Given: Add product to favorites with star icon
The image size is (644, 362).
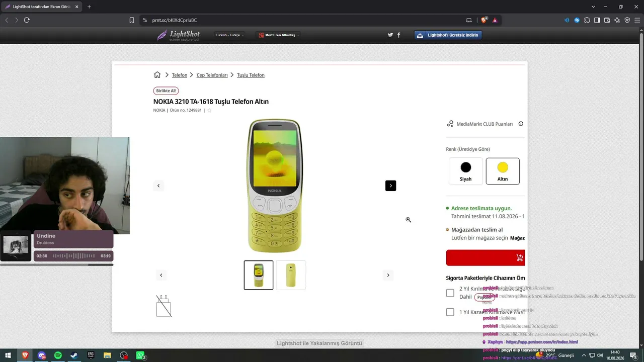Looking at the screenshot, I should pos(209,110).
